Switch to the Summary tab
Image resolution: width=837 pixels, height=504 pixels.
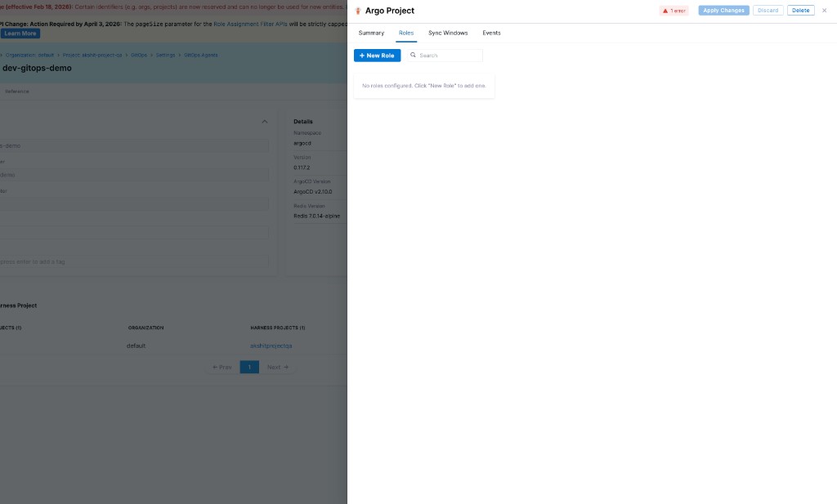(371, 33)
